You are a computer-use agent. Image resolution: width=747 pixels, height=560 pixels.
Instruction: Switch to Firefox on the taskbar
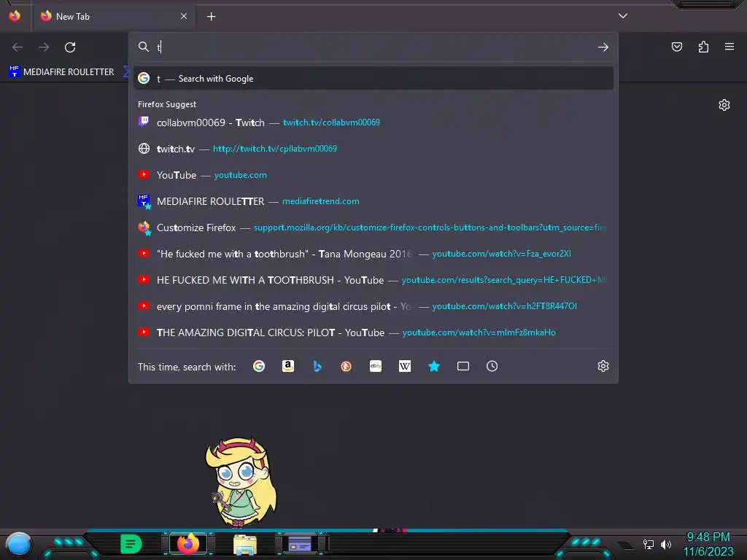click(x=188, y=544)
